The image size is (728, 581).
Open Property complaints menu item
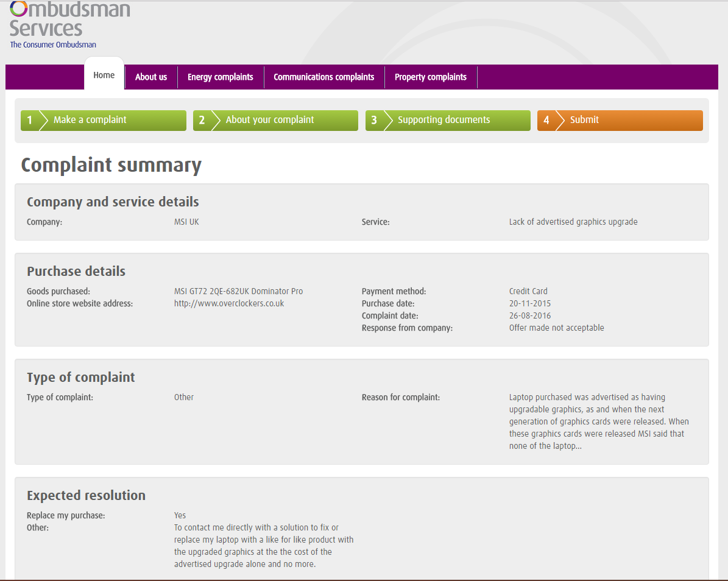tap(430, 77)
